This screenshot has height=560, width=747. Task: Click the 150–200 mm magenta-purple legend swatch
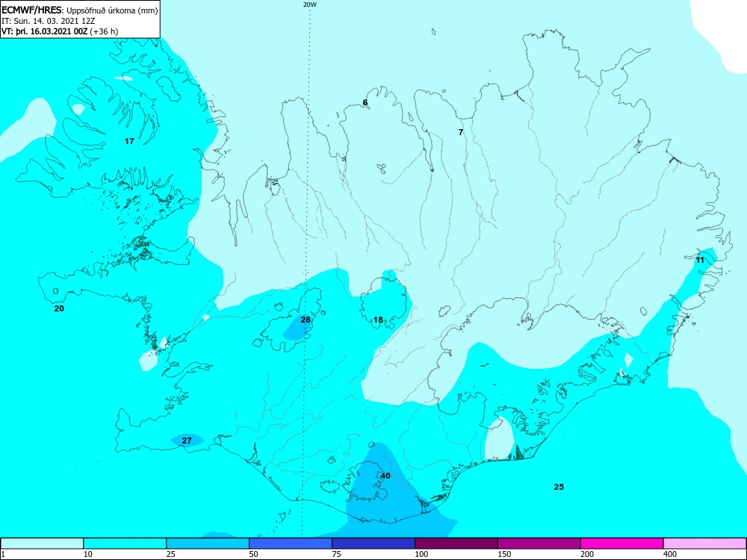(x=539, y=544)
